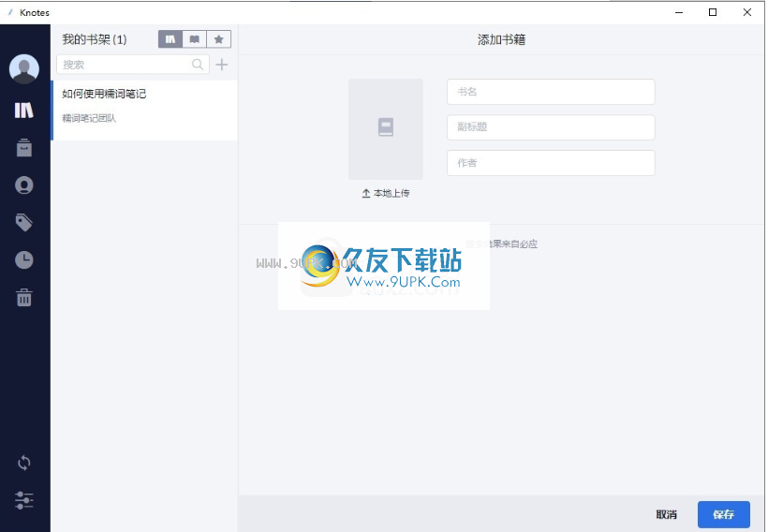The height and width of the screenshot is (532, 768).
Task: Click the author text 糯词笔记团队
Action: coord(89,118)
